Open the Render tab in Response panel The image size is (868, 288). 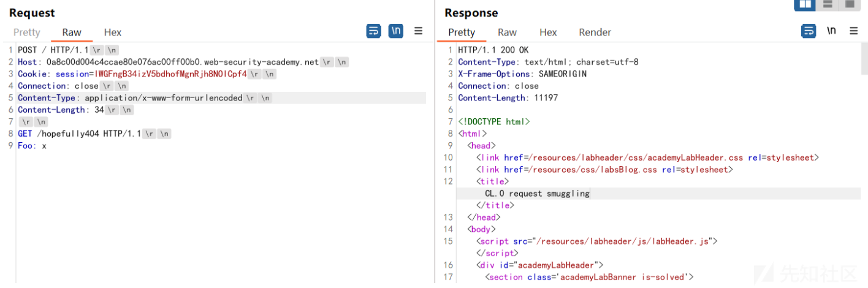point(595,32)
